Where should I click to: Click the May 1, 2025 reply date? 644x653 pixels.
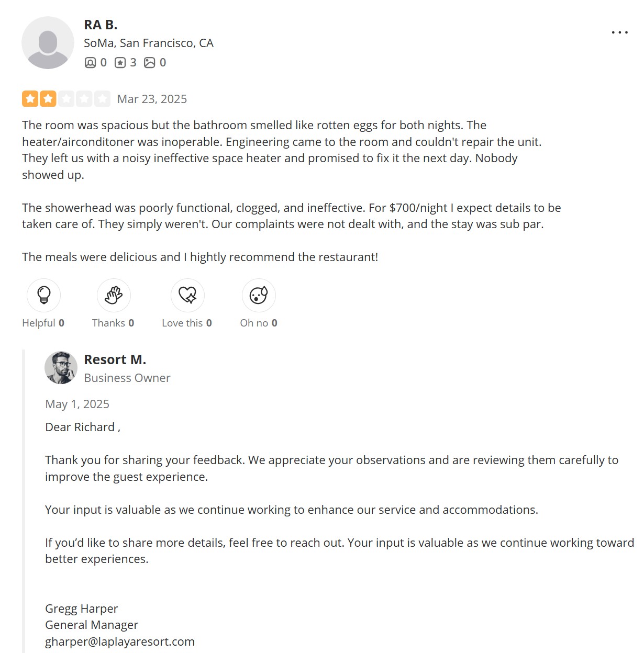pos(77,404)
